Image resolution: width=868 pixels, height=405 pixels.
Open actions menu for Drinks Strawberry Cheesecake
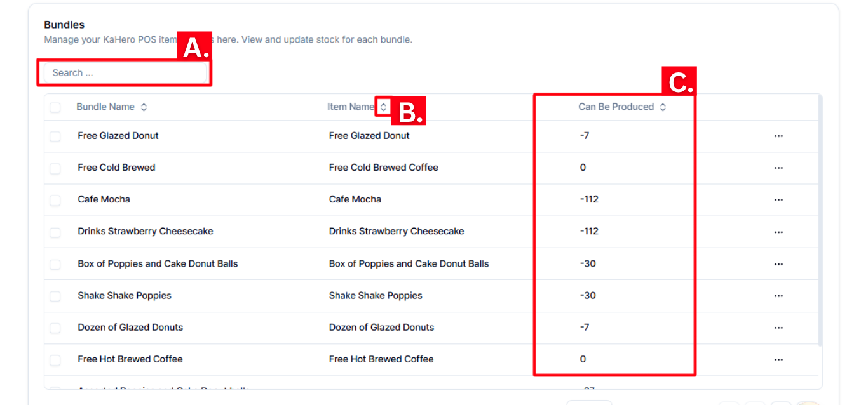tap(778, 232)
